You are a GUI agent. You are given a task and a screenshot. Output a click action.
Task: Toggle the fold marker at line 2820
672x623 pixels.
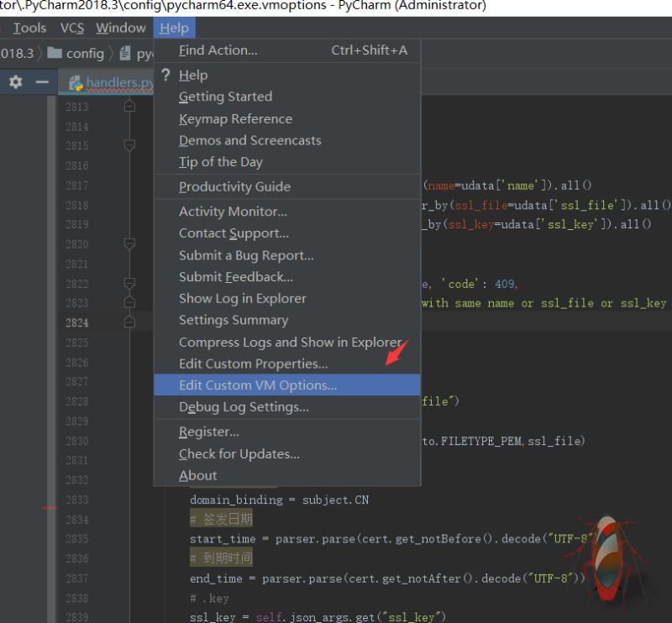129,243
